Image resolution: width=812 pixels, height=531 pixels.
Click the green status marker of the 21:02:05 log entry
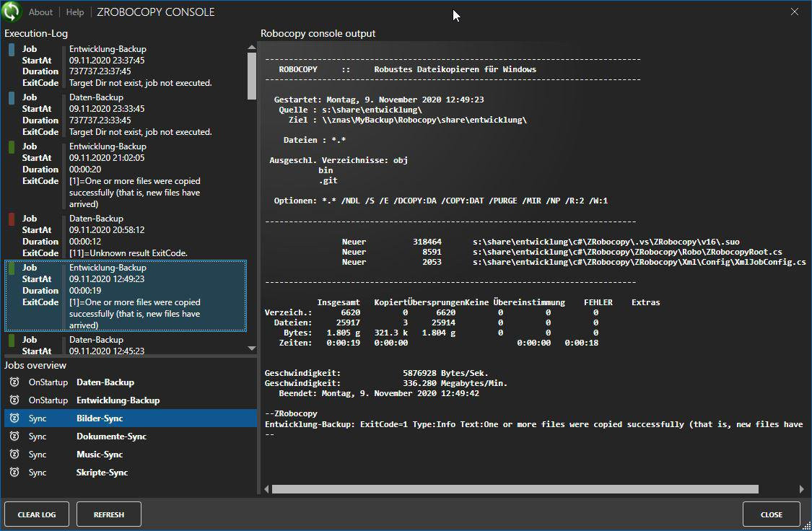click(x=12, y=147)
